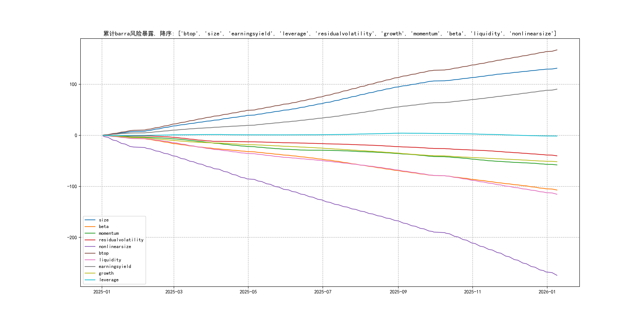Click the residualvolatility legend label
This screenshot has width=644, height=322.
coord(121,240)
